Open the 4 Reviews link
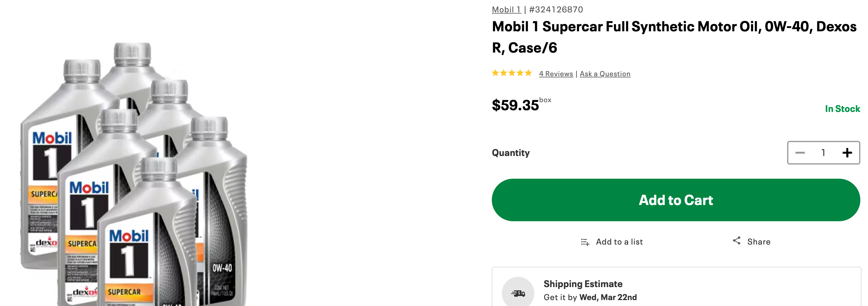Screen dimensions: 868x306 click(556, 74)
